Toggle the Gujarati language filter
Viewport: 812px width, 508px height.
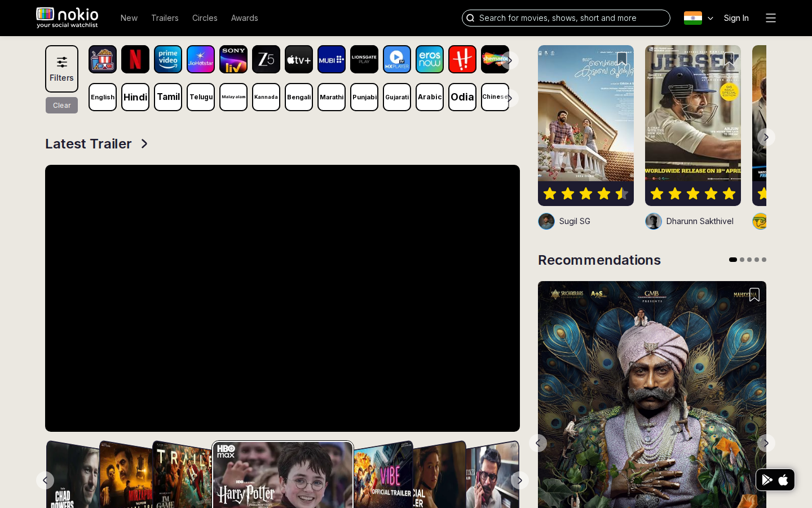397,97
